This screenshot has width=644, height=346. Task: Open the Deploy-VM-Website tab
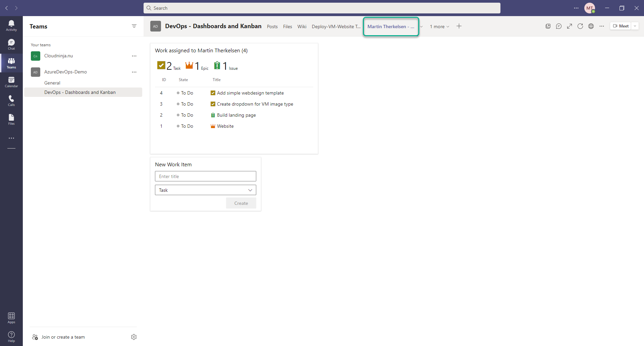click(x=336, y=26)
